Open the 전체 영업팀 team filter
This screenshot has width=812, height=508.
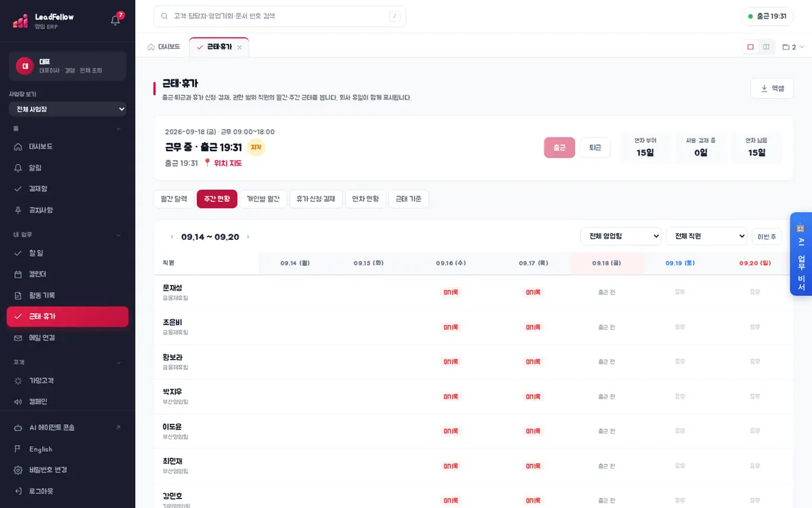coord(621,236)
